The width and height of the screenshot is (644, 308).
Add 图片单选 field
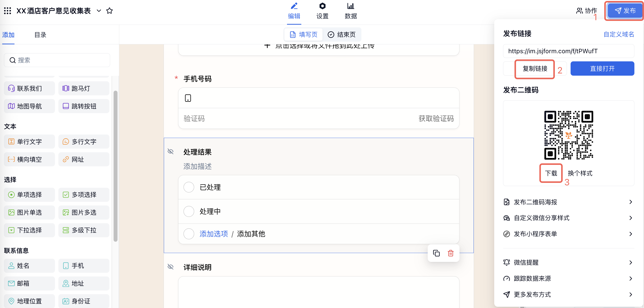(x=30, y=212)
